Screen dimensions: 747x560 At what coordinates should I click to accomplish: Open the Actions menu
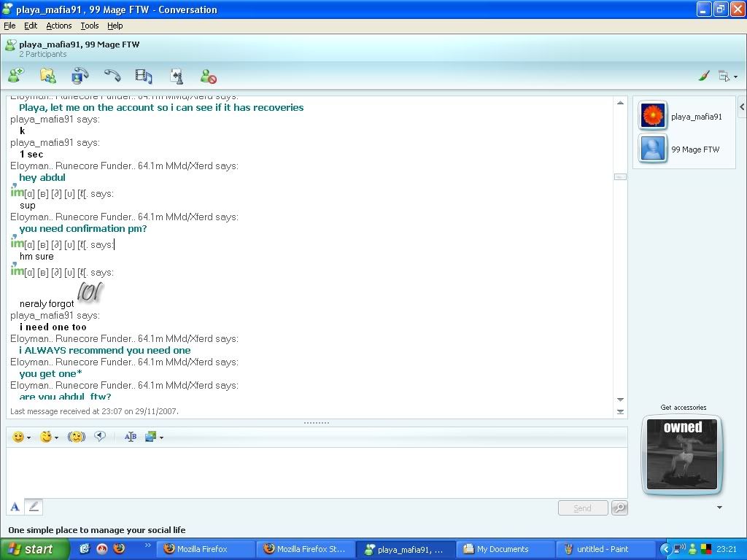coord(59,26)
